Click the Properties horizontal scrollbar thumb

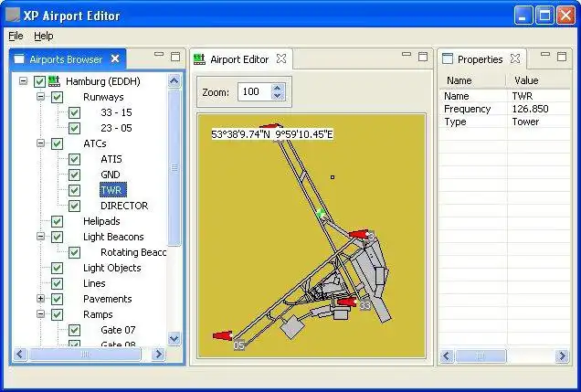pyautogui.click(x=481, y=356)
